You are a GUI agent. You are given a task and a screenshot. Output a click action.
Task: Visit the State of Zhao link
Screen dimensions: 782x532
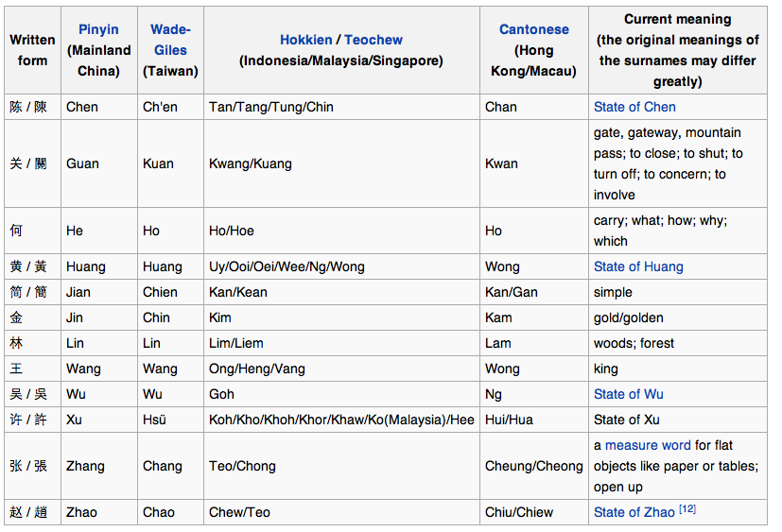634,512
